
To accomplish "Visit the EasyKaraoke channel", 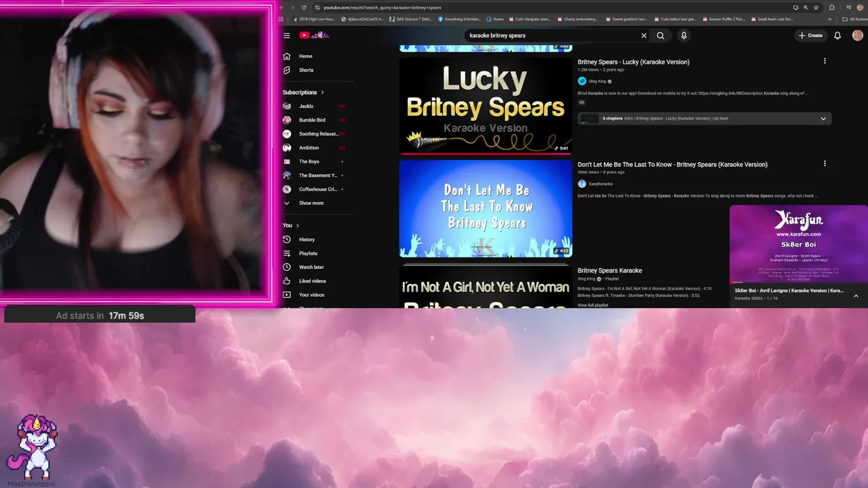I will [x=600, y=184].
